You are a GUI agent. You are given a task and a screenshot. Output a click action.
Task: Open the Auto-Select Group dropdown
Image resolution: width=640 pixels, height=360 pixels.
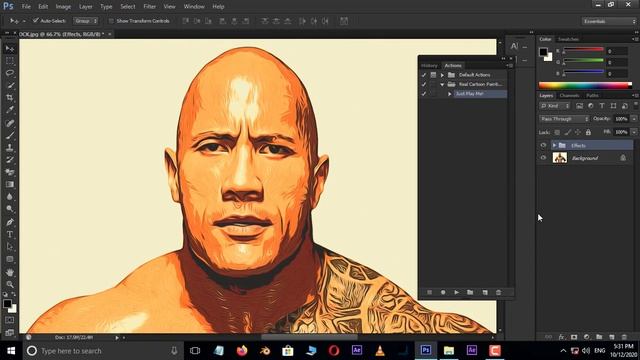pos(85,21)
